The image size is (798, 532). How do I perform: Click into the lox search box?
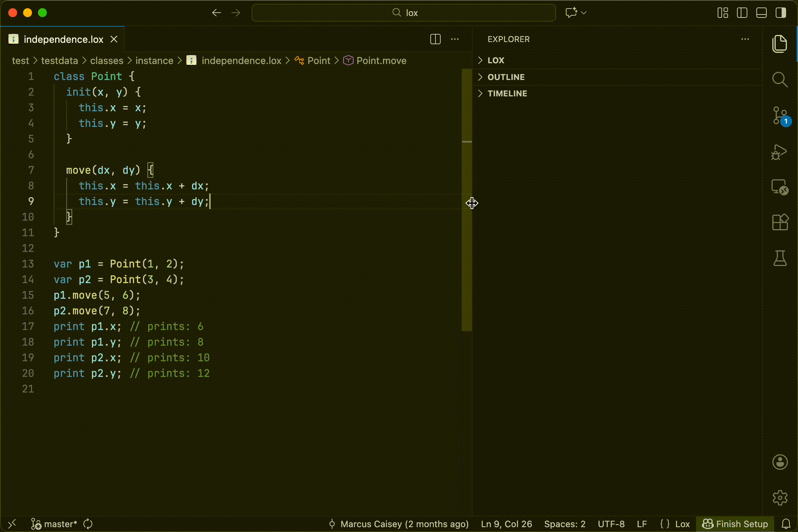[403, 12]
